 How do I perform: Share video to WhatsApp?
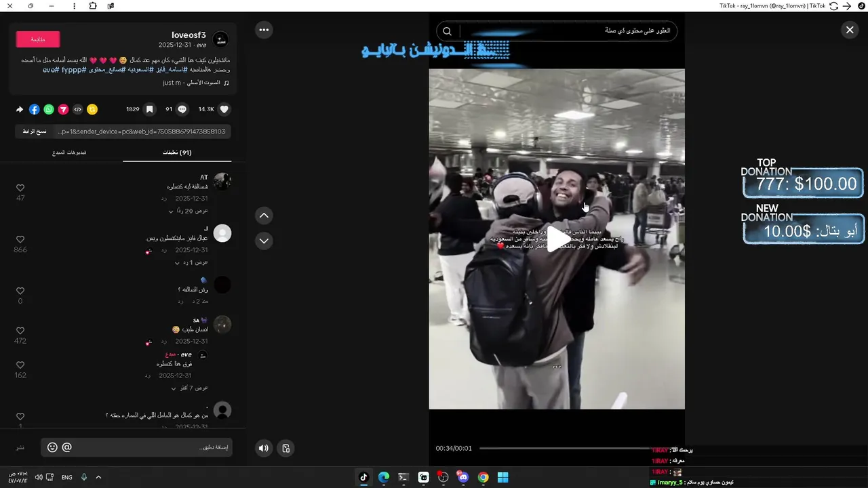pyautogui.click(x=49, y=109)
